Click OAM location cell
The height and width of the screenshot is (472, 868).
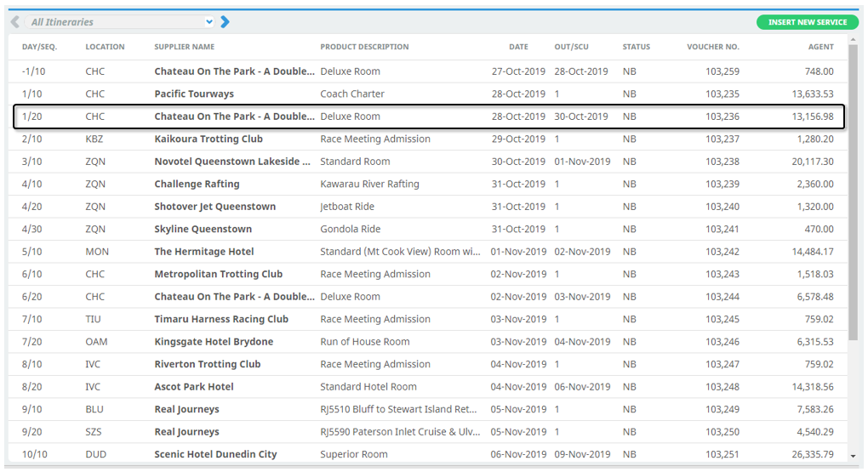pos(96,341)
